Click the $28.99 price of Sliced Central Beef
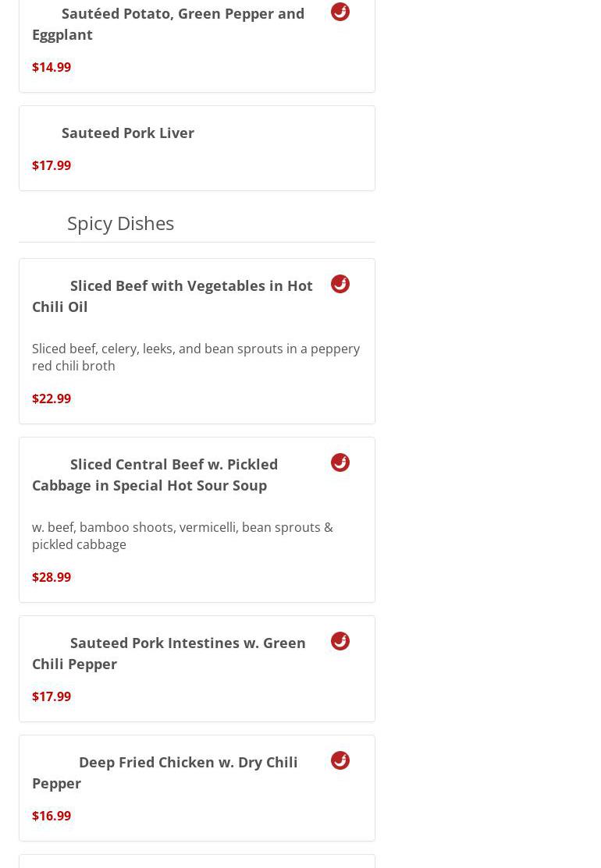 tap(52, 577)
